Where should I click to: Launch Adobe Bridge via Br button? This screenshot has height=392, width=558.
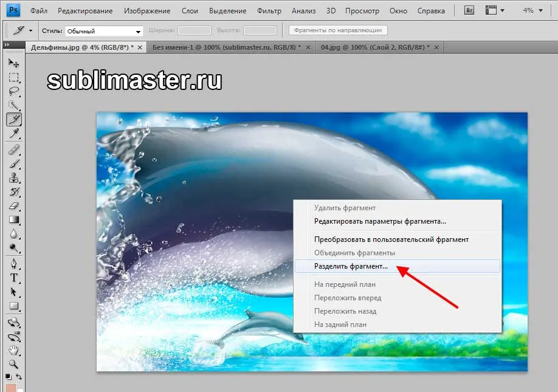click(x=469, y=10)
